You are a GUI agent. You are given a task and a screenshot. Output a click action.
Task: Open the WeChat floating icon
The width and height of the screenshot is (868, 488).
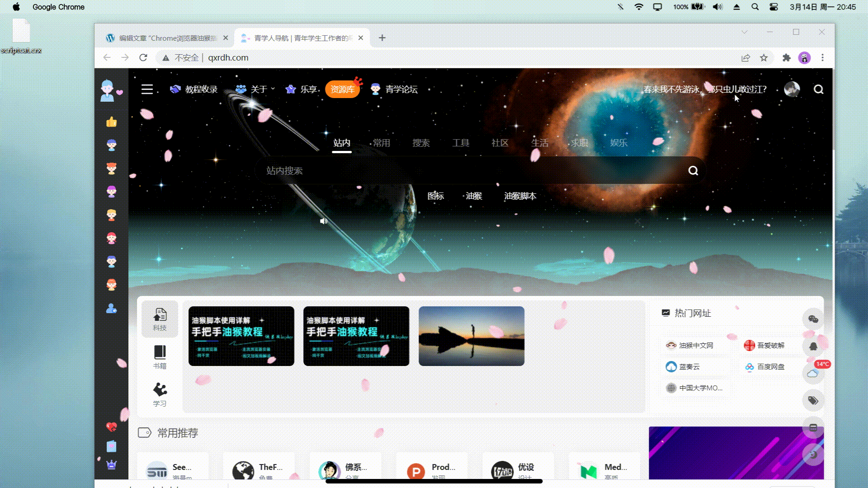813,319
